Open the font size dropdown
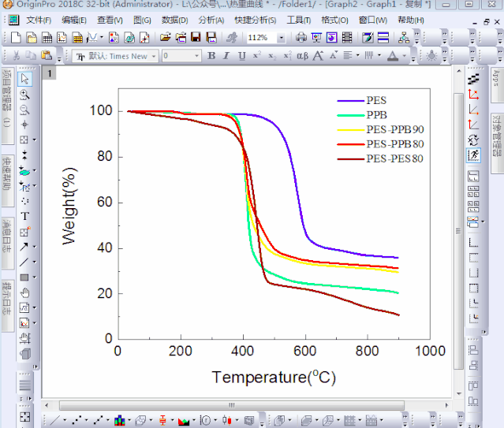 pyautogui.click(x=196, y=56)
